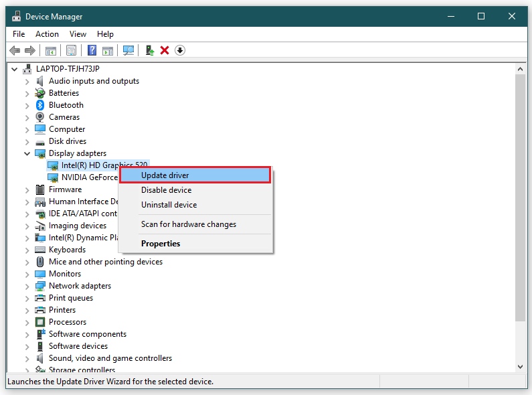Collapse the LAPTOP-TFJH73JP root node
Screen dimensions: 532x395
[14, 69]
